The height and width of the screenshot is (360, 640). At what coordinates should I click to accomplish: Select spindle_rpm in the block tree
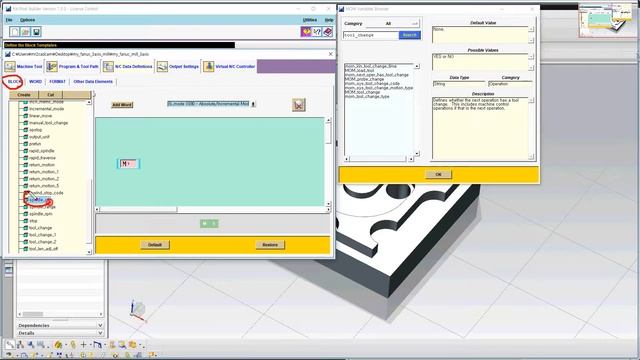point(41,214)
